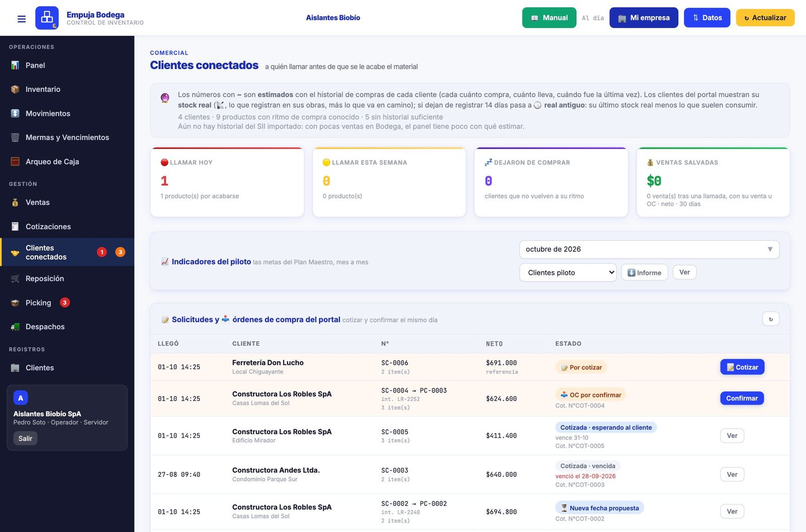Click the Empuja Bodega logo icon
The image size is (806, 532).
[47, 18]
